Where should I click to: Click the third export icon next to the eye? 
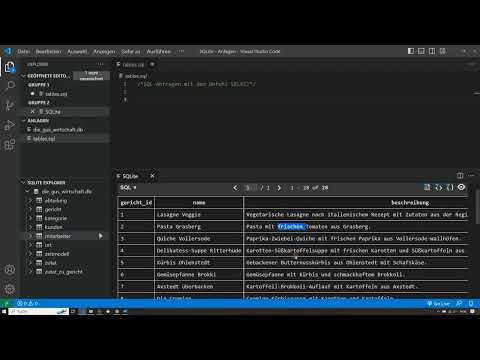[450, 187]
